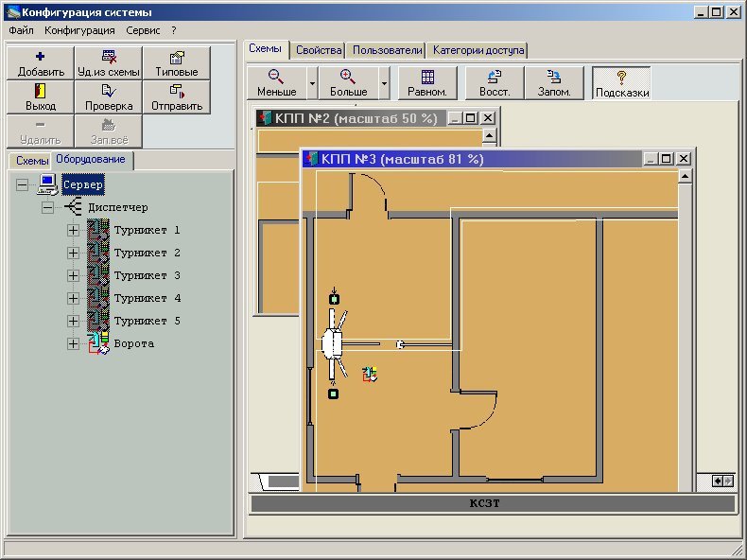Open the Сервис menu
Viewport: 747px width, 560px height.
point(143,30)
